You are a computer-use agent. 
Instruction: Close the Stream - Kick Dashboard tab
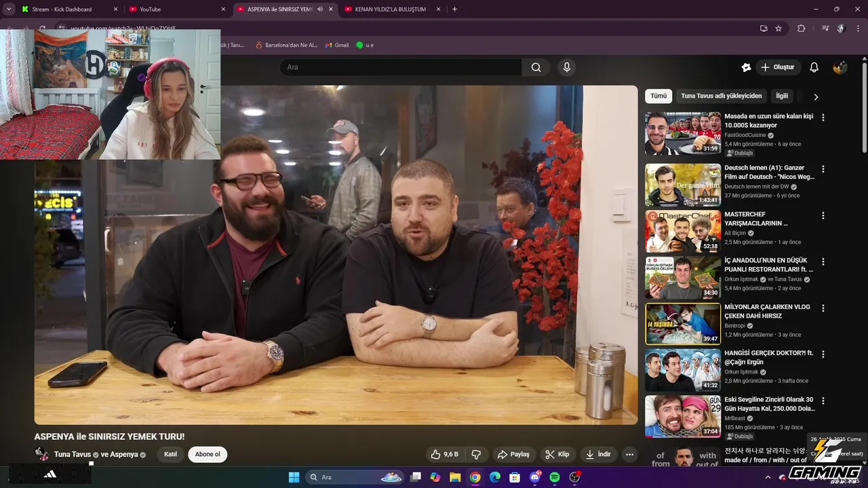pyautogui.click(x=115, y=9)
